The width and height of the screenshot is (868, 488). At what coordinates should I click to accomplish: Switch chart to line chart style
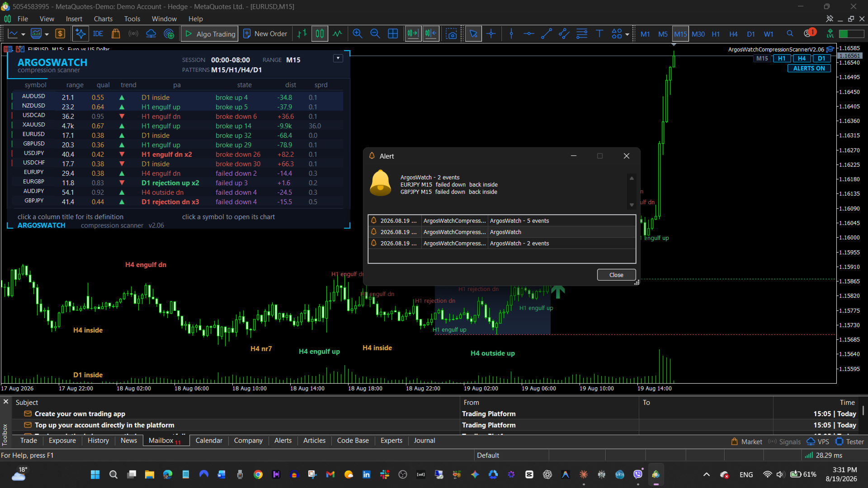coord(337,34)
